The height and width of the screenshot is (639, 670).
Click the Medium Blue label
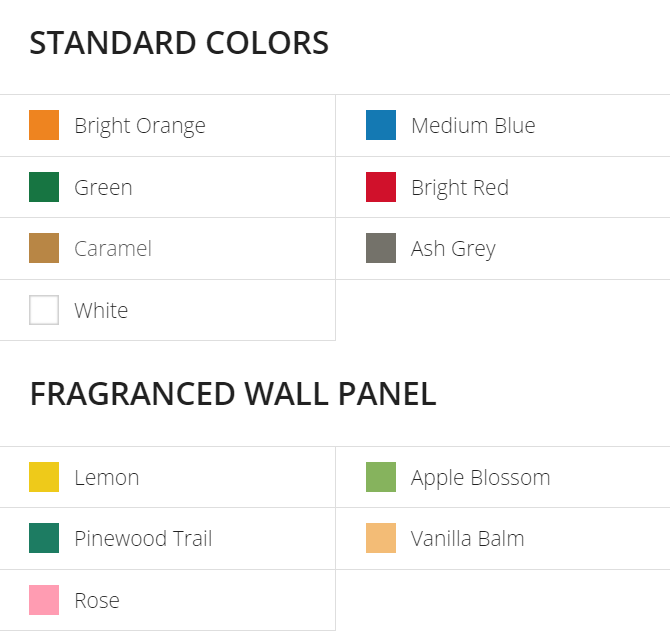[x=473, y=126]
